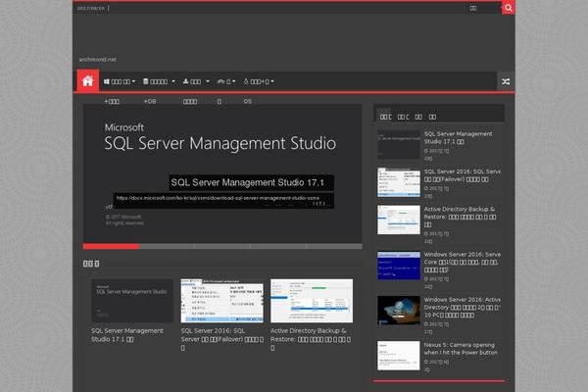This screenshot has height=392, width=588.
Task: Open sidebar Nexus 5: Camera opening link
Action: [461, 349]
